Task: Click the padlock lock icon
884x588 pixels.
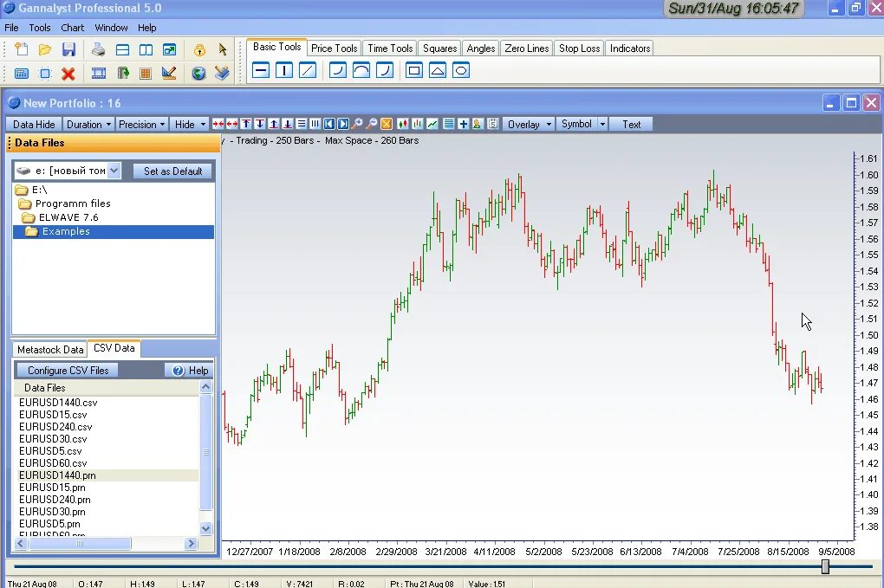Action: tap(199, 49)
